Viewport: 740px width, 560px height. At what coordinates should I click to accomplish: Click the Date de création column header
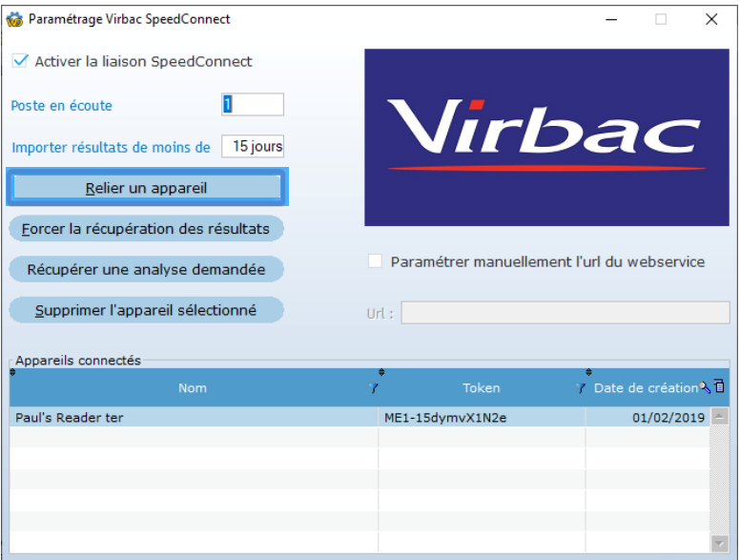point(646,388)
